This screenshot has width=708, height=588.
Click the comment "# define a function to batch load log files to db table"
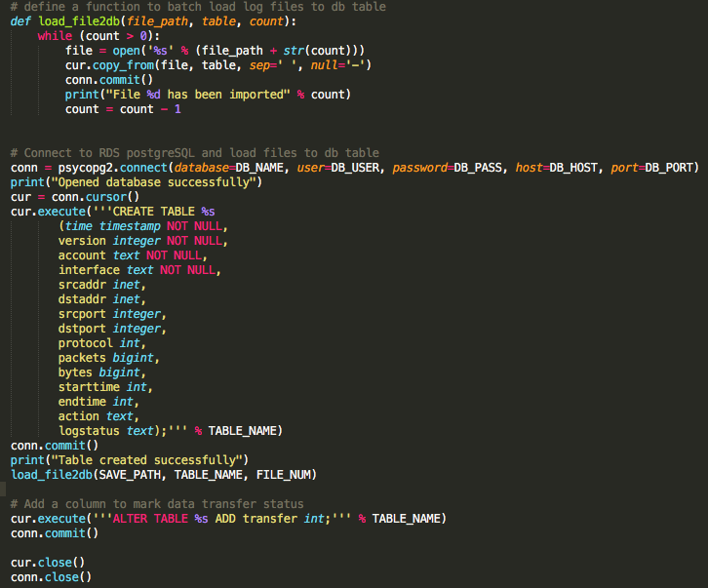pyautogui.click(x=198, y=7)
